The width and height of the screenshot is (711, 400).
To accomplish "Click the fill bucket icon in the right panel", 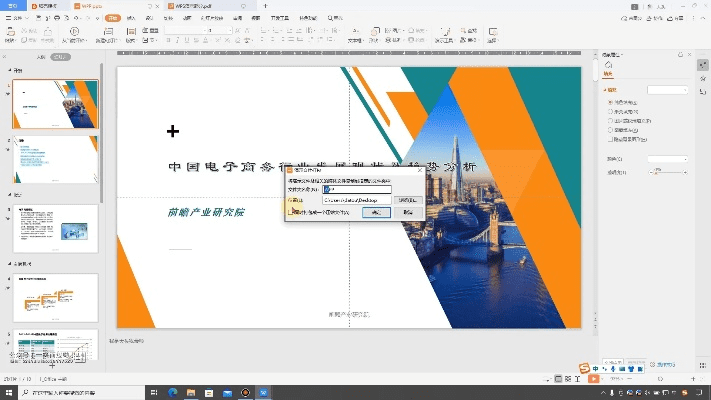I will tap(609, 65).
